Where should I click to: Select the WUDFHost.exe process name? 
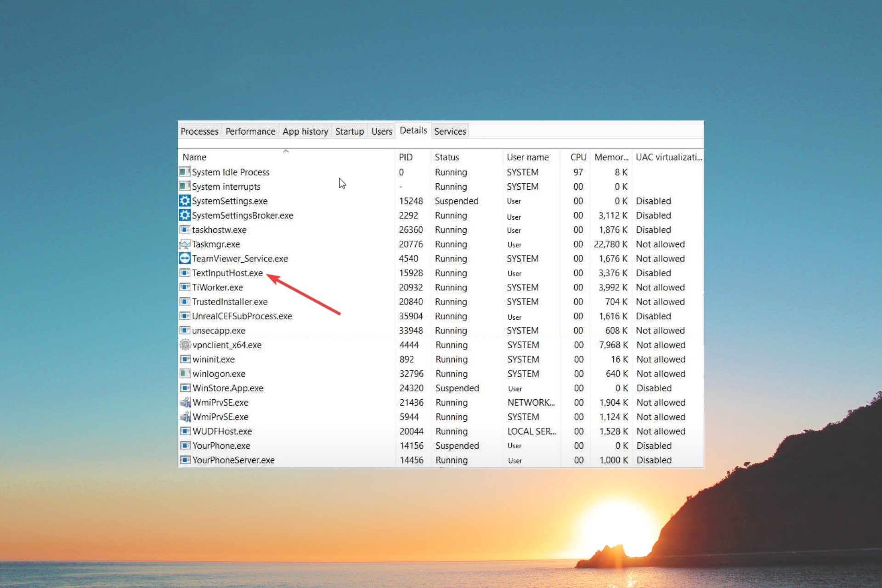coord(222,431)
